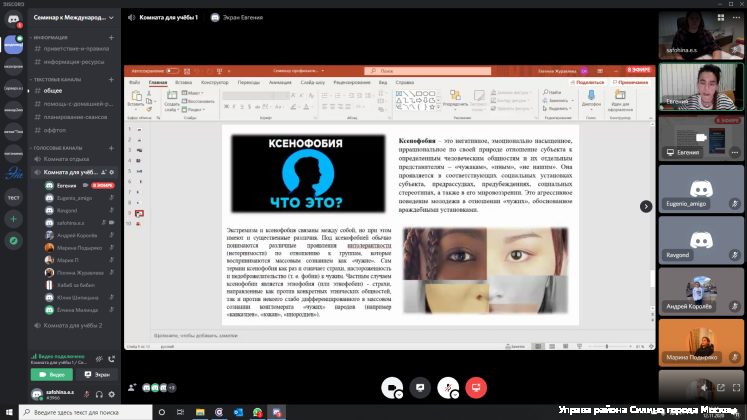Open the приветствие-и-правила channel
The width and height of the screenshot is (747, 420).
74,49
